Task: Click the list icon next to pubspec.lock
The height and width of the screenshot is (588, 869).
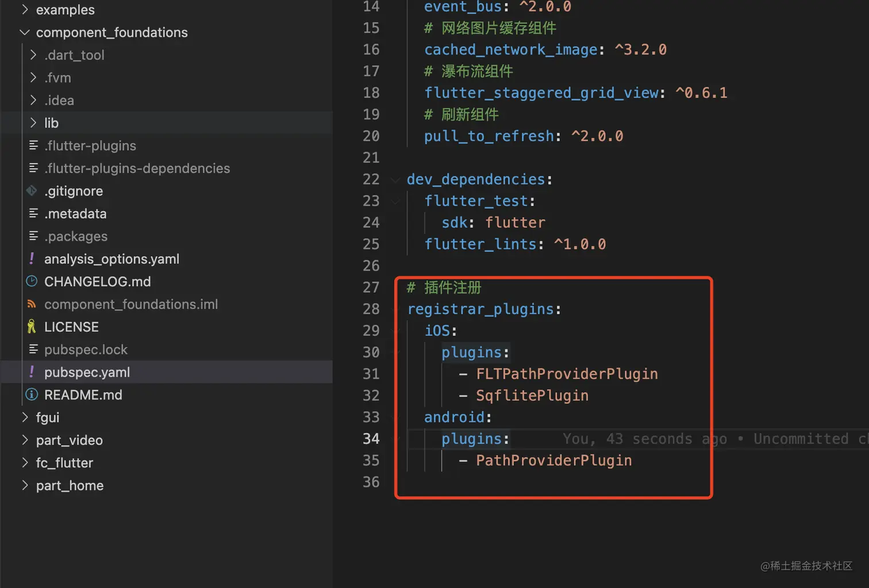Action: (32, 349)
